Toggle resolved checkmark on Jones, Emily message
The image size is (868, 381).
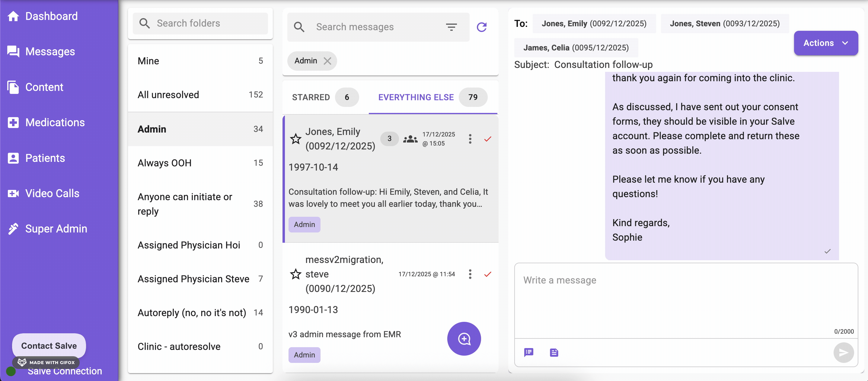click(x=487, y=139)
